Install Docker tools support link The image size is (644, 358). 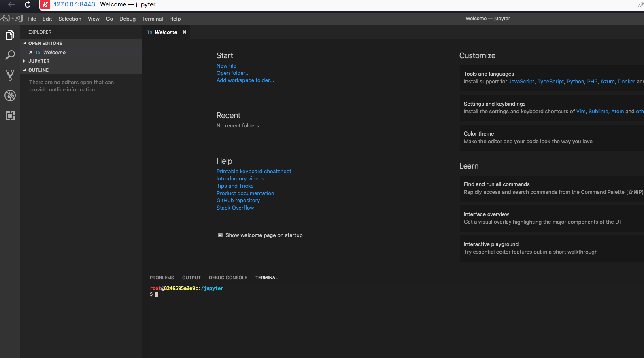[x=627, y=81]
